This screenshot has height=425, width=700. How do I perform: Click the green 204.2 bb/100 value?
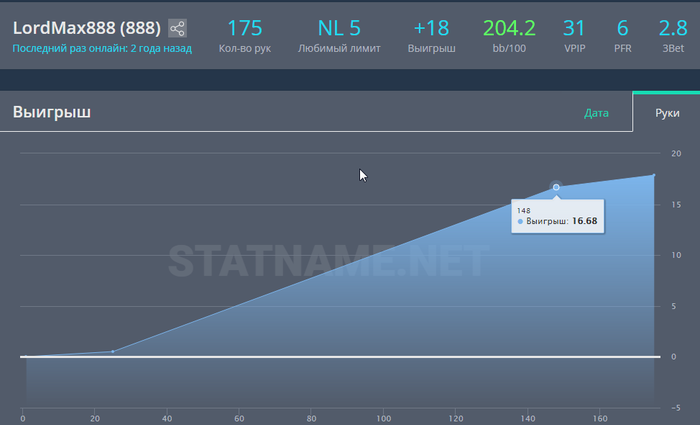[509, 28]
